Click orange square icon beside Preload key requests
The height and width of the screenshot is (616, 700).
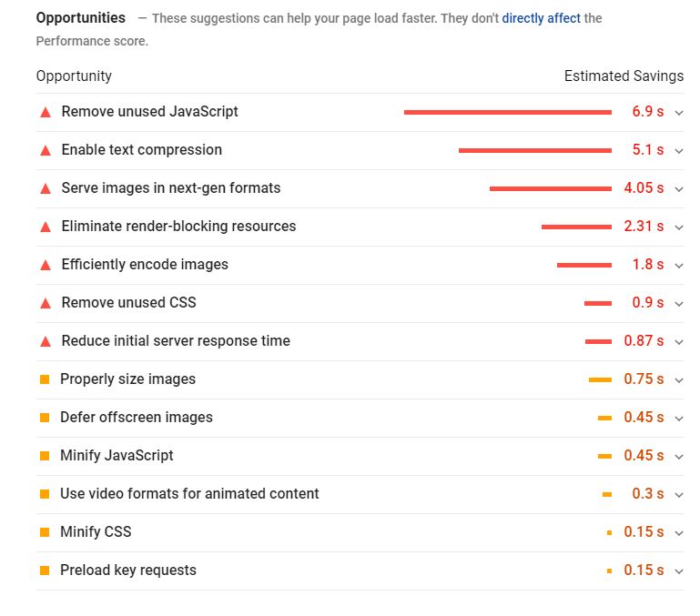tap(45, 571)
